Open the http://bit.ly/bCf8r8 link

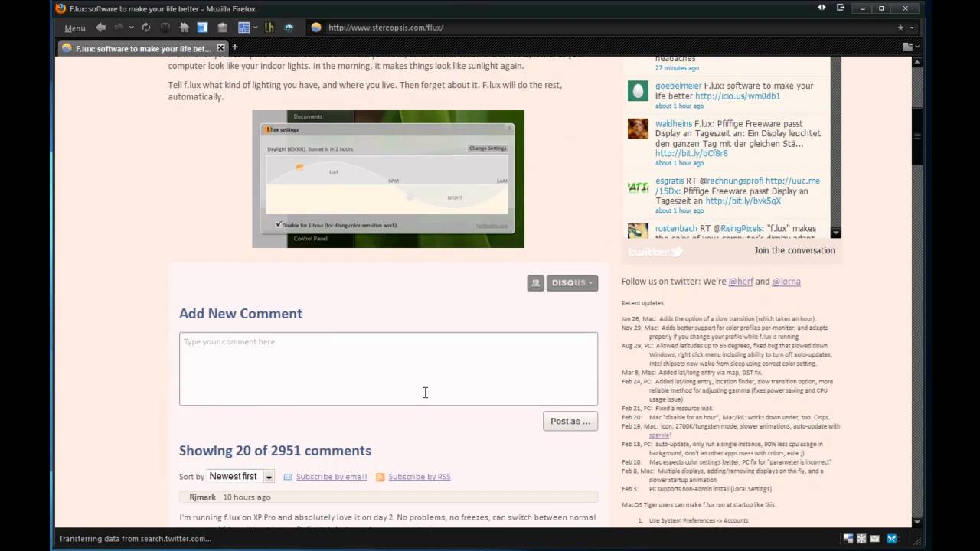click(x=691, y=153)
